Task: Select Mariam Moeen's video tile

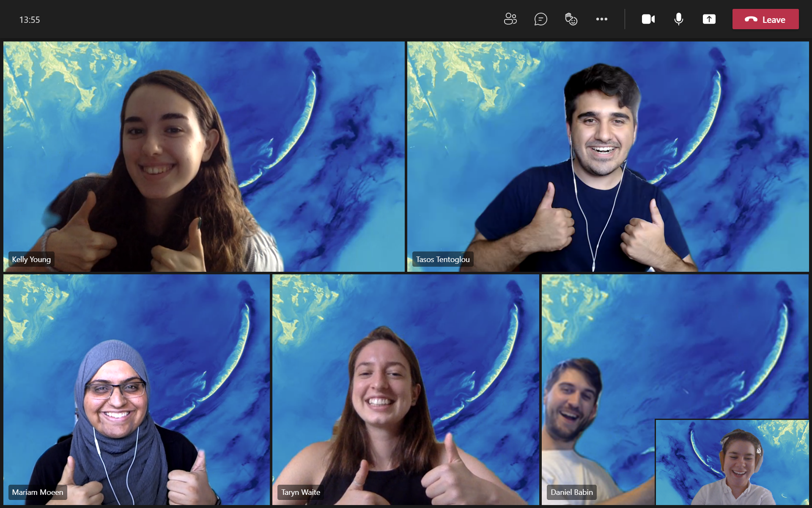Action: click(137, 389)
